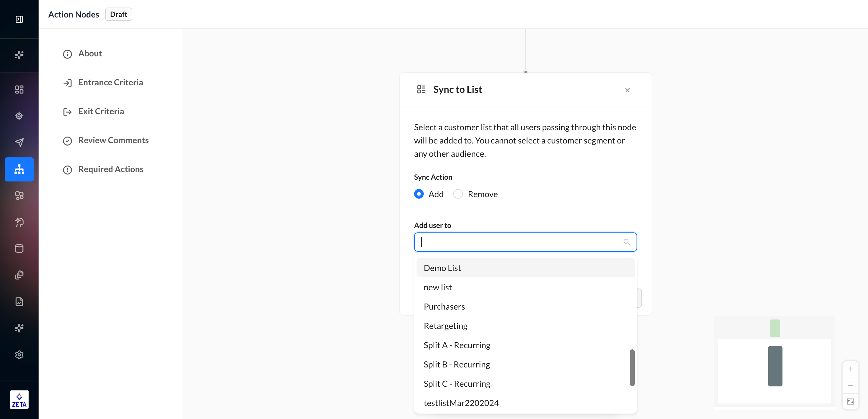Click the Draft status badge
868x419 pixels.
118,14
